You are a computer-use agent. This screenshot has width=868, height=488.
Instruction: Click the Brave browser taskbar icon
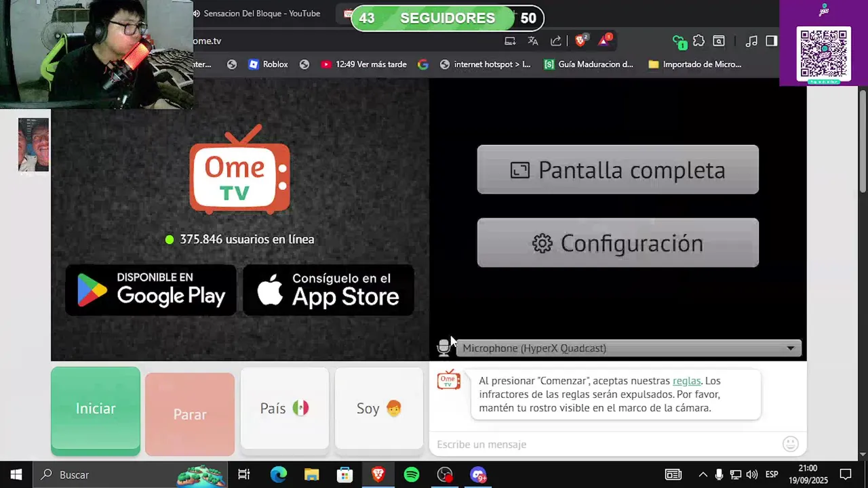pyautogui.click(x=378, y=474)
